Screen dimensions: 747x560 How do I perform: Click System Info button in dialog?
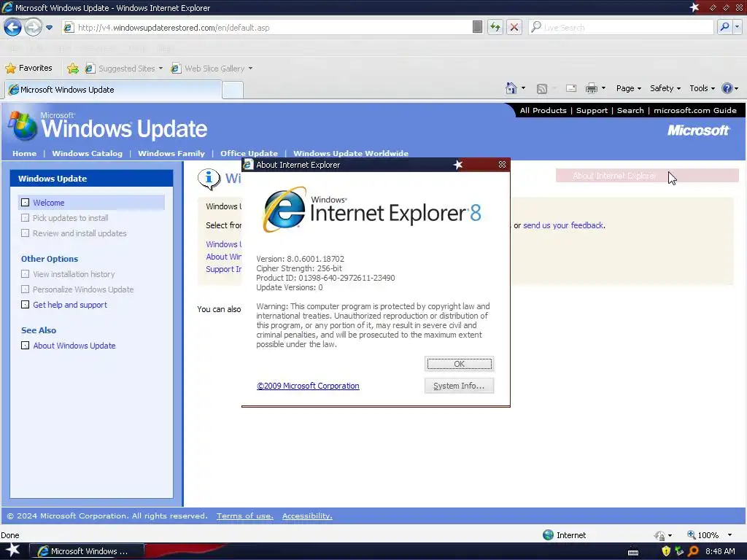pyautogui.click(x=460, y=386)
